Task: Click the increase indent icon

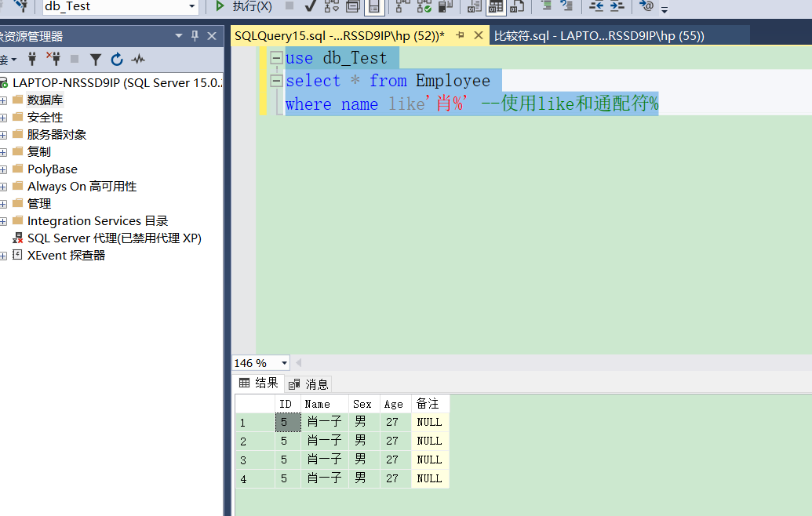Action: 617,6
